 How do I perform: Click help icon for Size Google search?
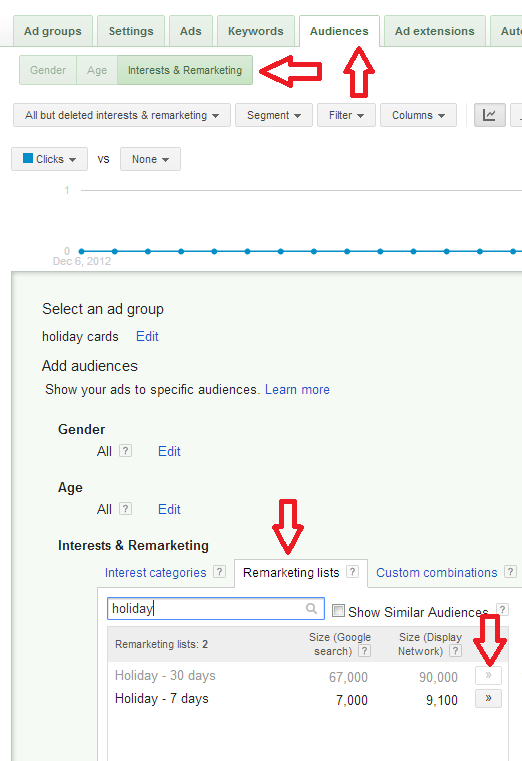point(365,651)
